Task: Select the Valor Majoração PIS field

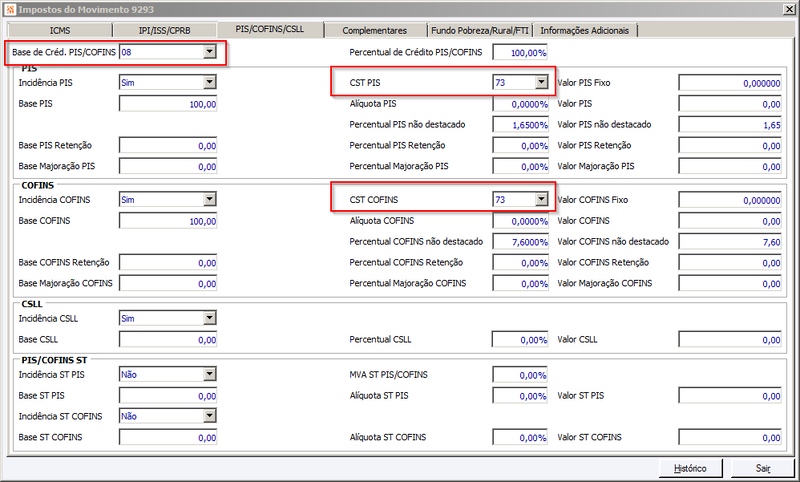Action: point(730,166)
